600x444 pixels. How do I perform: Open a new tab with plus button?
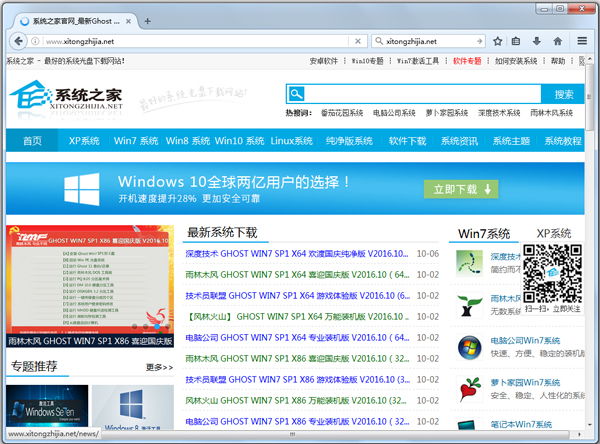[x=148, y=20]
